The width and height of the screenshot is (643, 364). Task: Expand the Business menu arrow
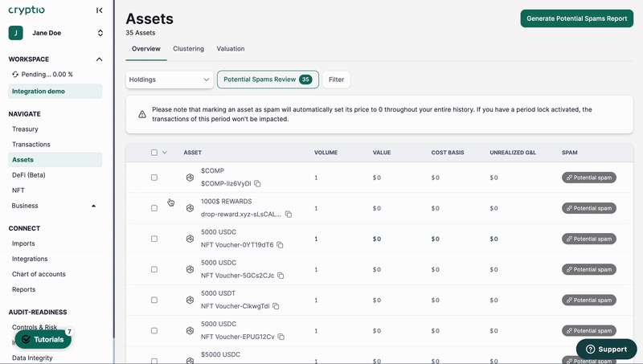[93, 206]
